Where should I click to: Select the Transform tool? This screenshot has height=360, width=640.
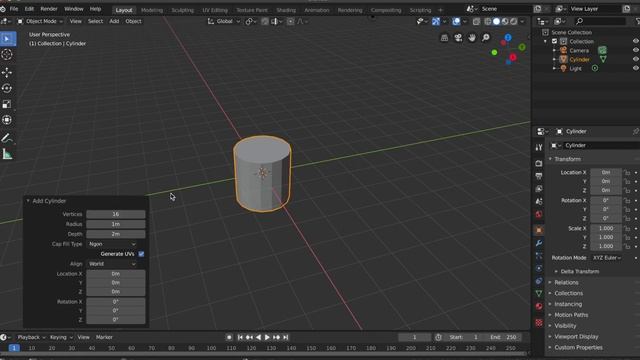pos(7,120)
